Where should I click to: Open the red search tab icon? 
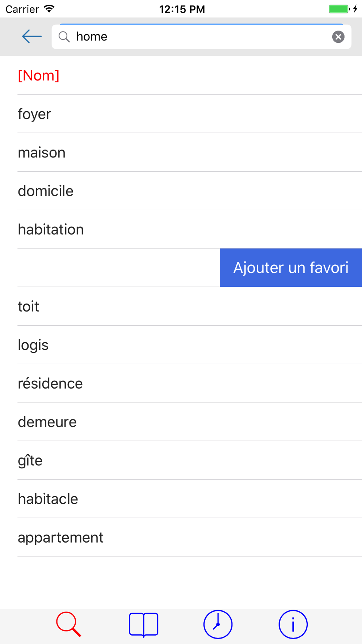[x=69, y=624]
